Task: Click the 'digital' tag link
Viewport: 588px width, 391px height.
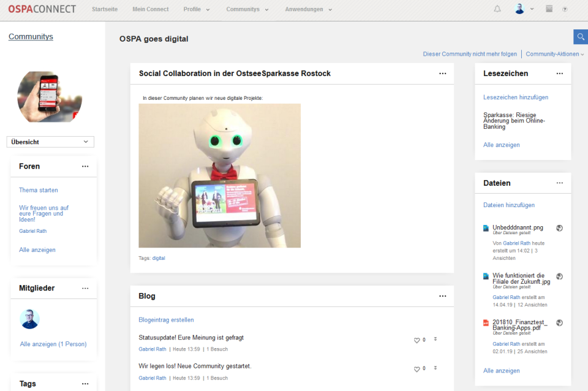Action: click(158, 258)
